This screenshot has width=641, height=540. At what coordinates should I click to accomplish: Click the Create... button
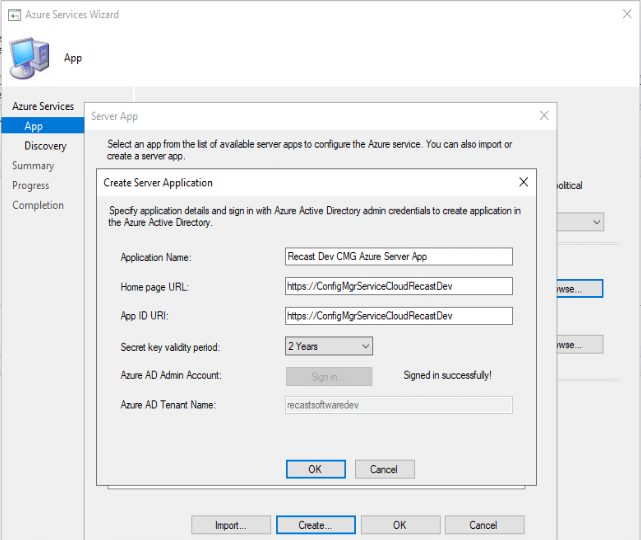pos(315,525)
